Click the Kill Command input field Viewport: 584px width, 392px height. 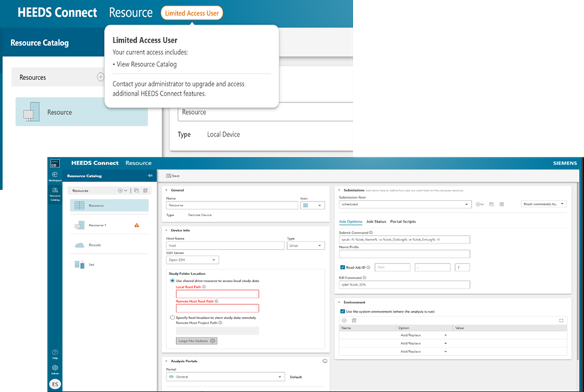tap(405, 285)
